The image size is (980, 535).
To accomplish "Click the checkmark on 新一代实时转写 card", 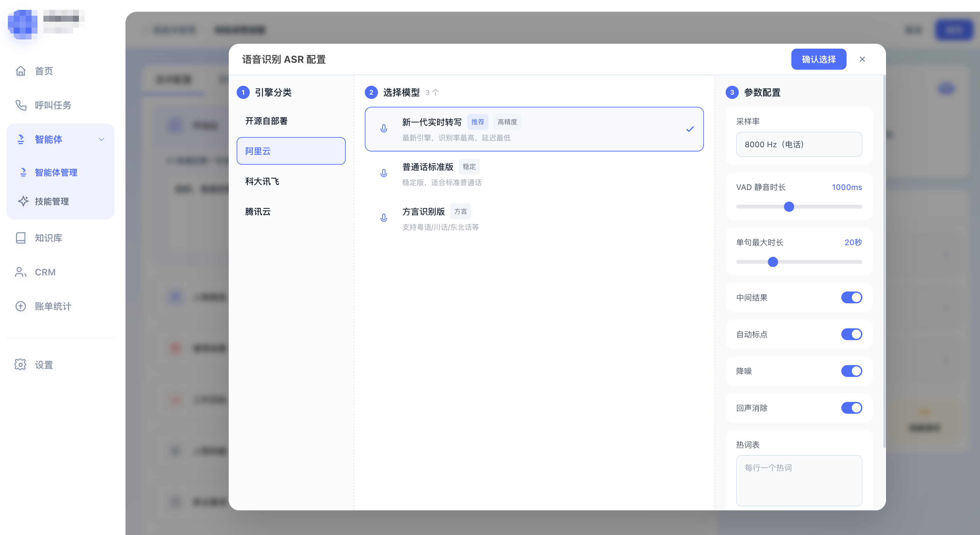I will 690,129.
